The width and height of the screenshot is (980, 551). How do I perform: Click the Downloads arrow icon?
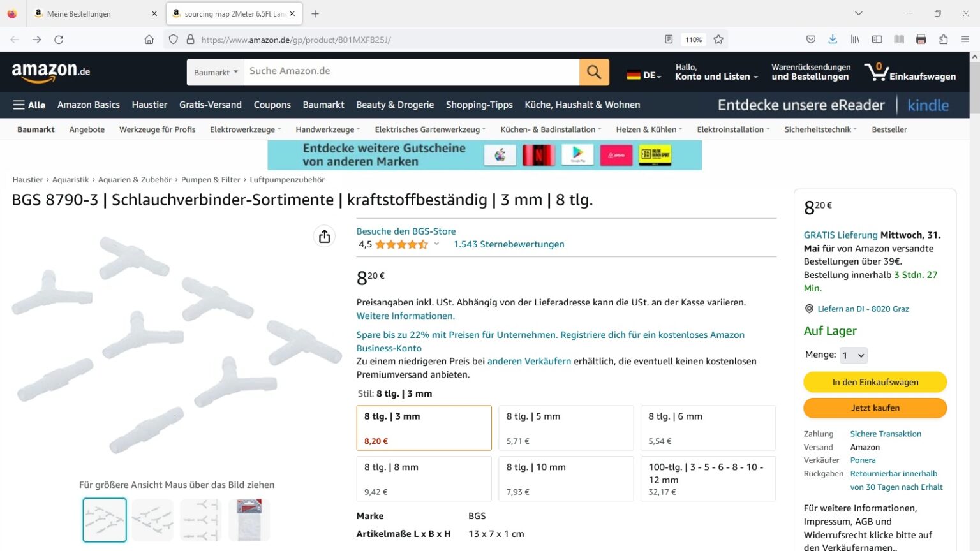(833, 39)
